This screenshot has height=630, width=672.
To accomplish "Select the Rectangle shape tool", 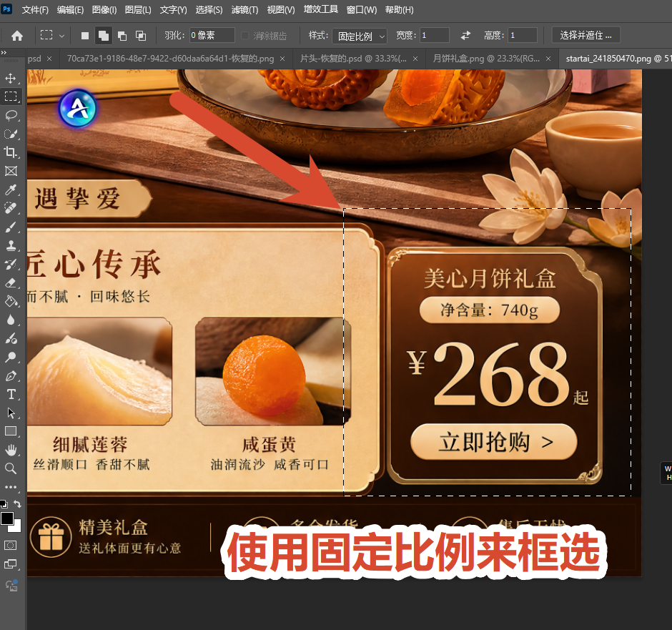I will [x=11, y=431].
